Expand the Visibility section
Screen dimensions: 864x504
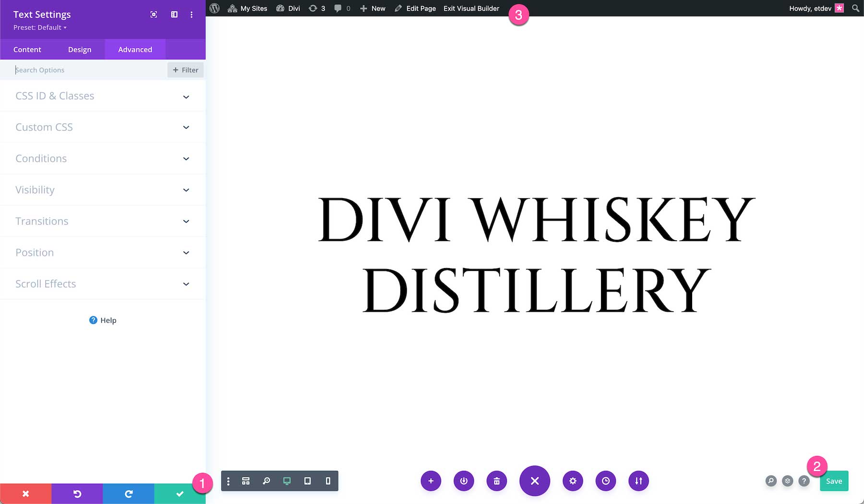103,190
